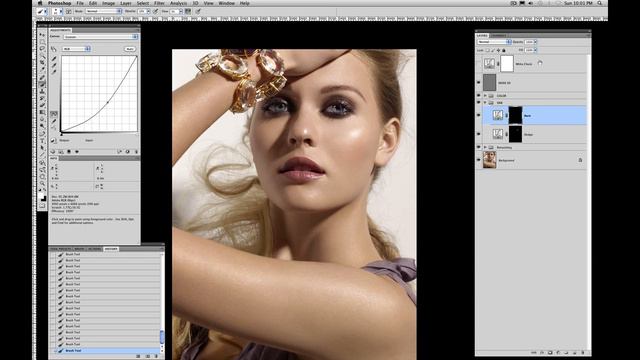Select the Lasso tool

(42, 49)
